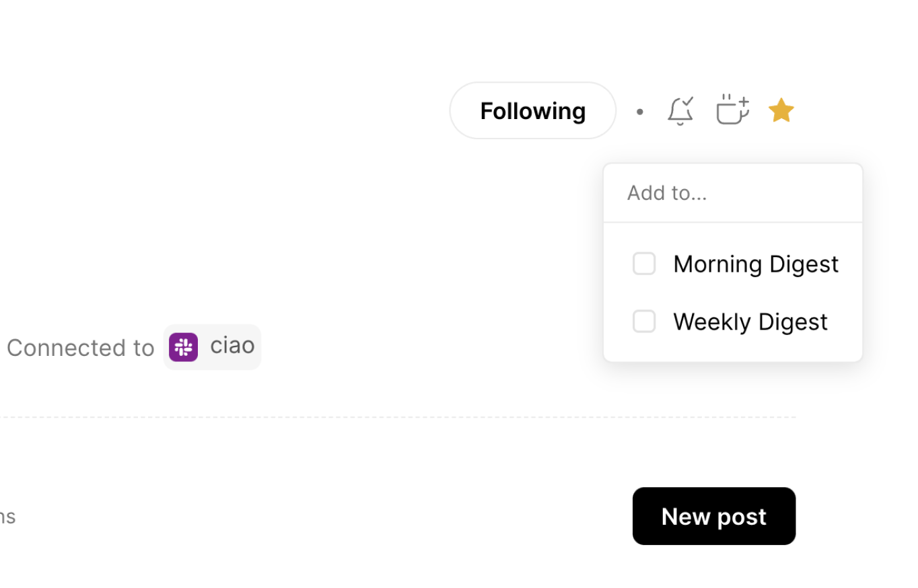Click the "ciao" channel name text
The image size is (918, 588).
click(232, 346)
